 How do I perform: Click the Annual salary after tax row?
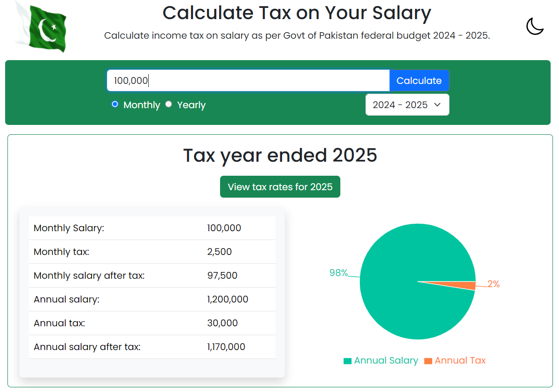point(152,347)
